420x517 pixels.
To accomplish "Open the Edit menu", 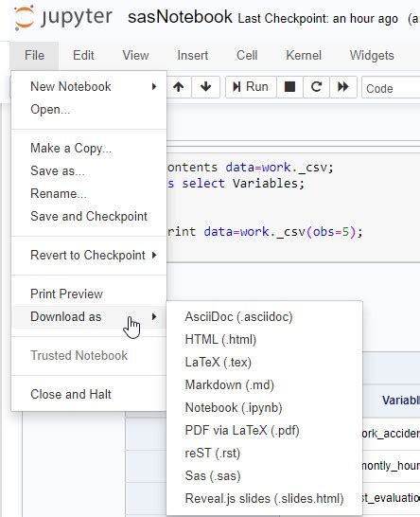I will click(83, 55).
